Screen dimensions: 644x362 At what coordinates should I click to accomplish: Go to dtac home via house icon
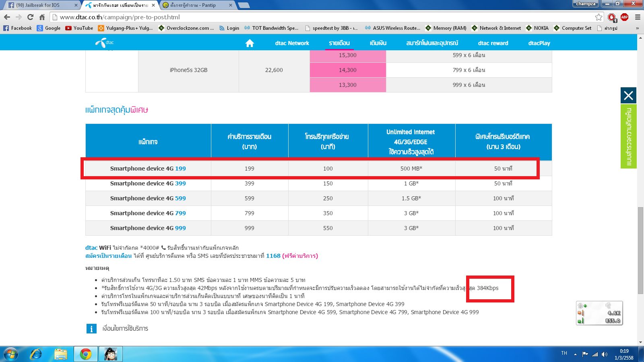click(x=250, y=43)
